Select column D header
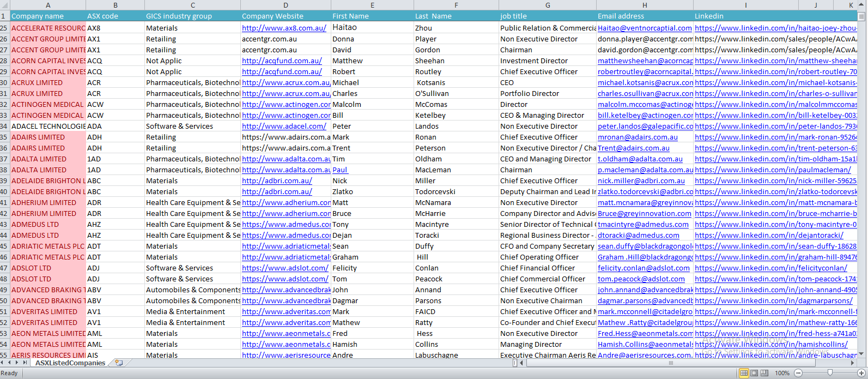The height and width of the screenshot is (379, 868). tap(286, 5)
